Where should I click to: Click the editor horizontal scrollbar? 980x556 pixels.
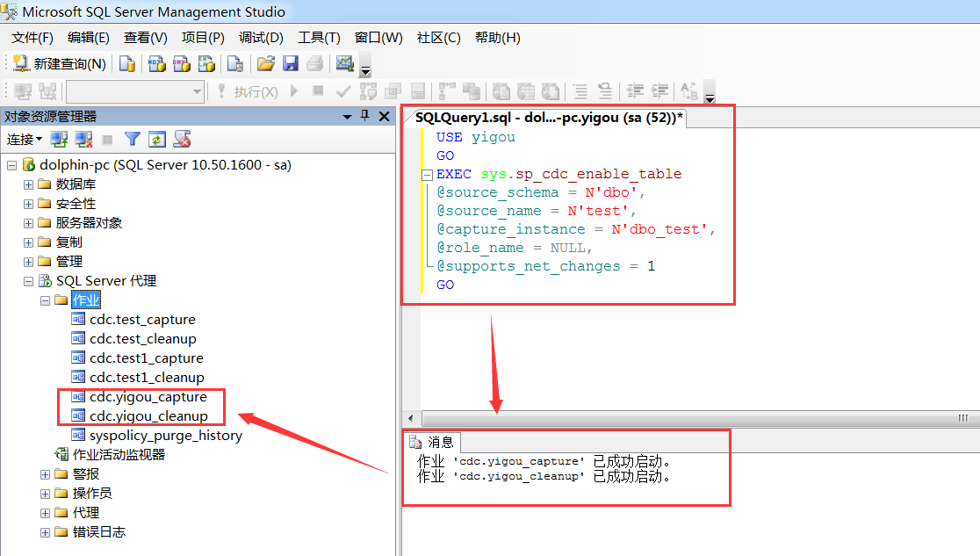(x=685, y=418)
